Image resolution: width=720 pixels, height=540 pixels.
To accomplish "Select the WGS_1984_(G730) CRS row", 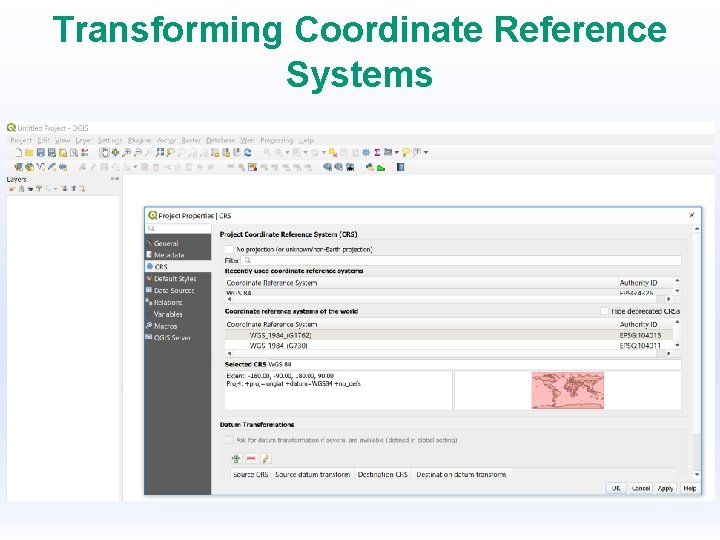I will (x=449, y=346).
